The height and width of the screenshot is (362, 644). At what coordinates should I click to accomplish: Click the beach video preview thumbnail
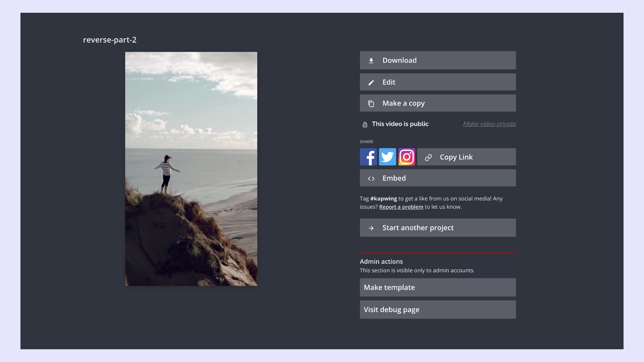[191, 169]
